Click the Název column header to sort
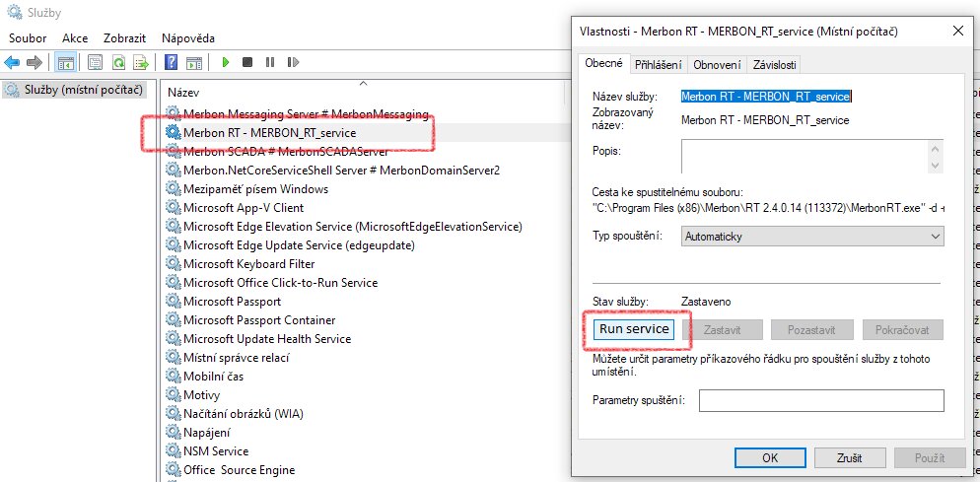This screenshot has width=980, height=482. [x=184, y=92]
